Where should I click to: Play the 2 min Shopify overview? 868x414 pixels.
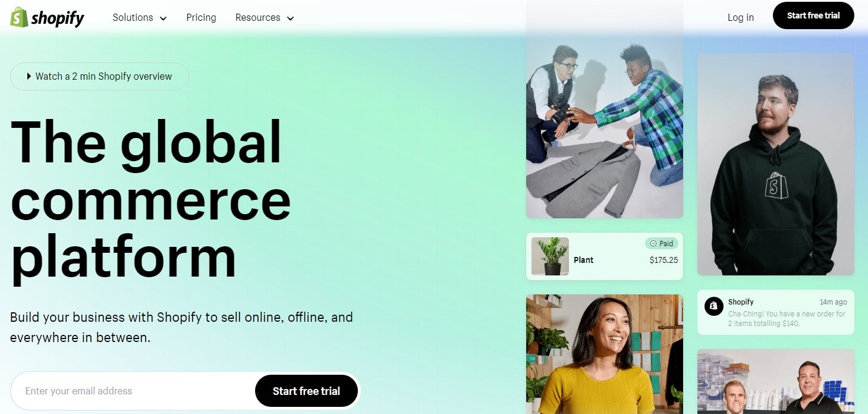point(99,76)
